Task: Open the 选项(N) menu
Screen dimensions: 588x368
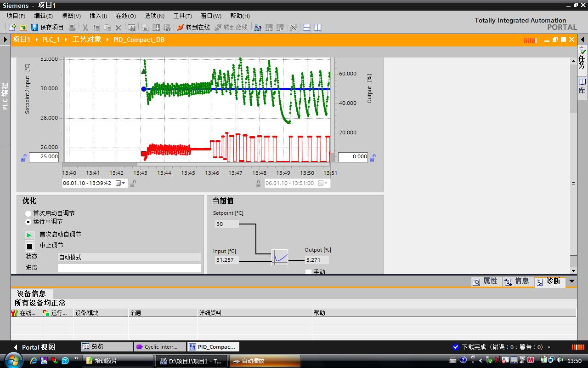Action: pyautogui.click(x=155, y=16)
